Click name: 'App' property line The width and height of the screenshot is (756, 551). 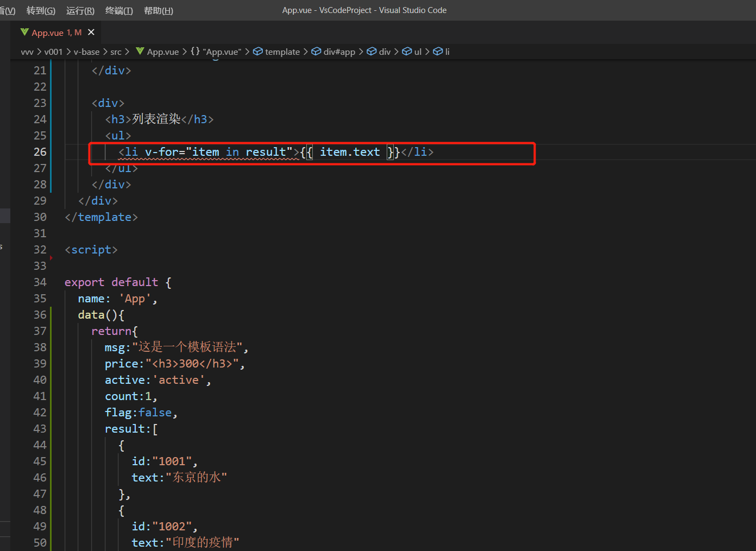[x=117, y=299]
